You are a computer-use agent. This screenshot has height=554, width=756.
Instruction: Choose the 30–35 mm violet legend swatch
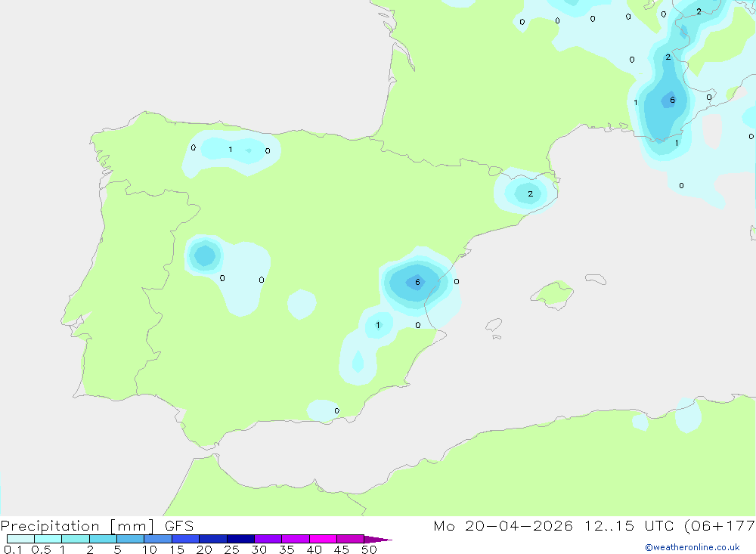[x=268, y=539]
